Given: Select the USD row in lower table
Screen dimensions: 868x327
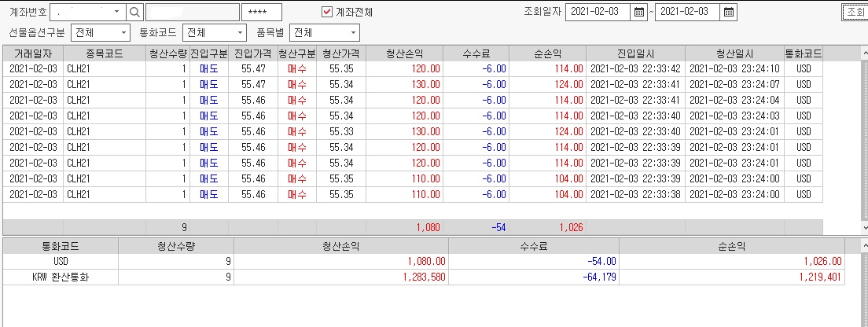Looking at the screenshot, I should (424, 262).
